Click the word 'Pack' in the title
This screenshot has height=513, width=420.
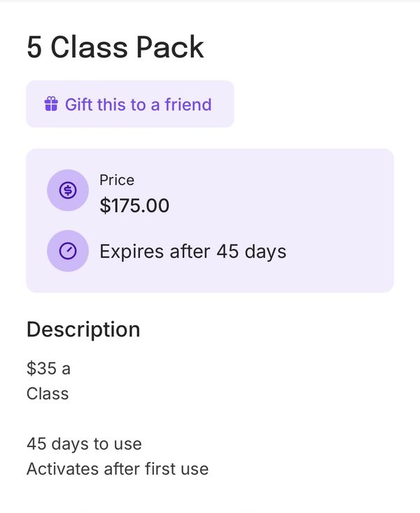pyautogui.click(x=170, y=47)
